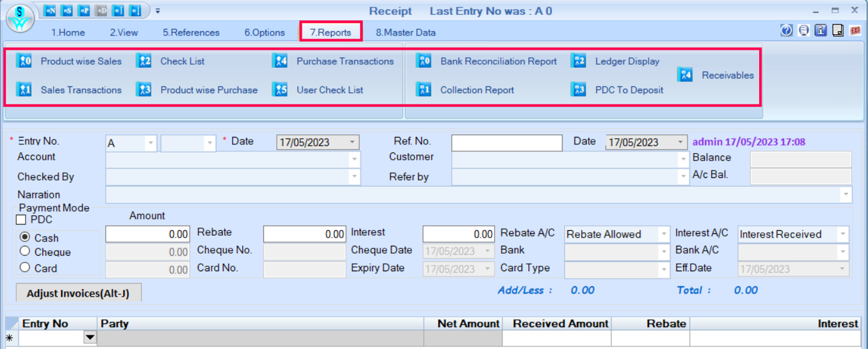Viewport: 868px width, 349px height.
Task: Click the Ledger Display icon
Action: click(579, 61)
